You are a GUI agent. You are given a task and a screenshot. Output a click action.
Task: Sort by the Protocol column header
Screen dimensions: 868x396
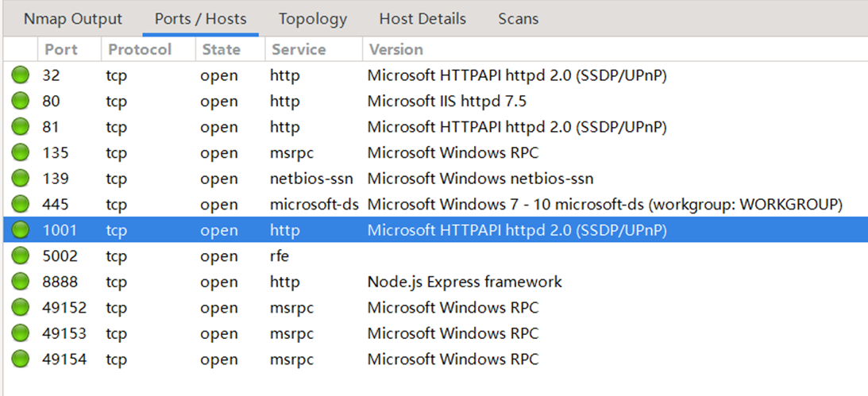pyautogui.click(x=140, y=49)
